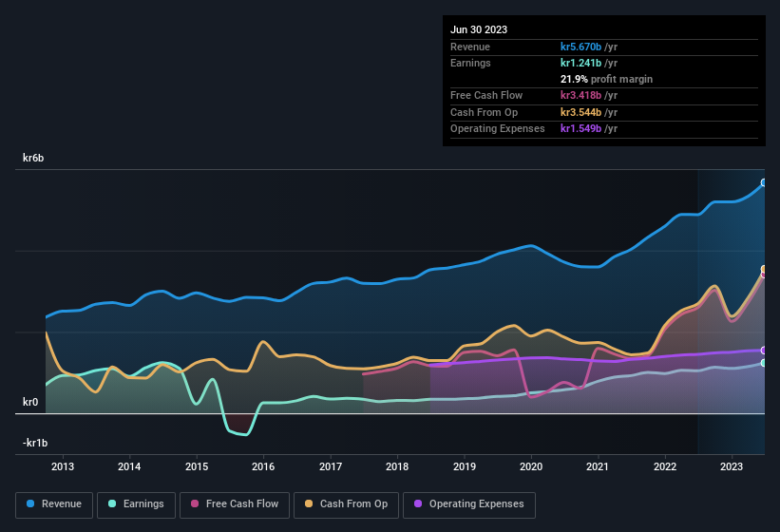Click the teal Earnings legend dot
The width and height of the screenshot is (780, 532).
(x=113, y=504)
